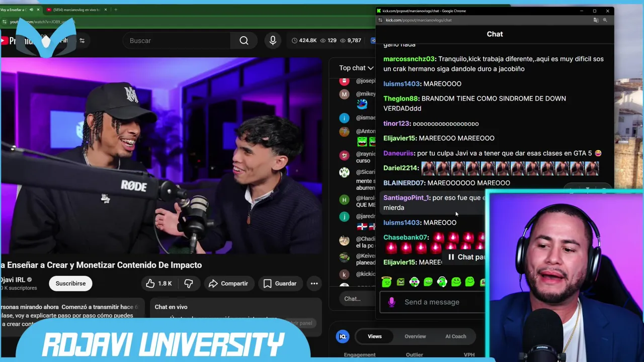Click the Engagement column label
Screen dimensions: 644x362
pyautogui.click(x=360, y=355)
